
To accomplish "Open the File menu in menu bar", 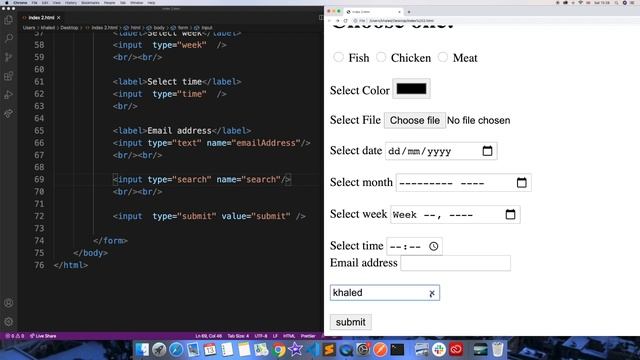I will pos(35,2).
